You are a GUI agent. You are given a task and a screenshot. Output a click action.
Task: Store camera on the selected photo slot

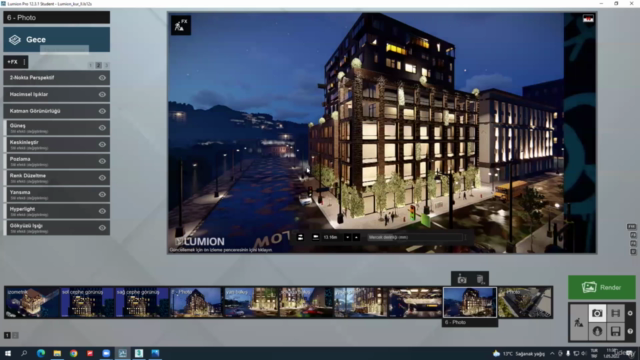[x=462, y=280]
